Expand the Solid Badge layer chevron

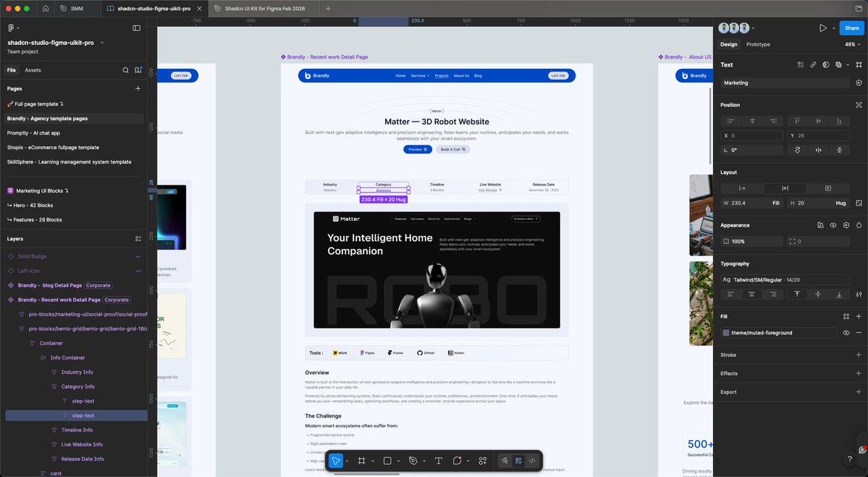[138, 257]
